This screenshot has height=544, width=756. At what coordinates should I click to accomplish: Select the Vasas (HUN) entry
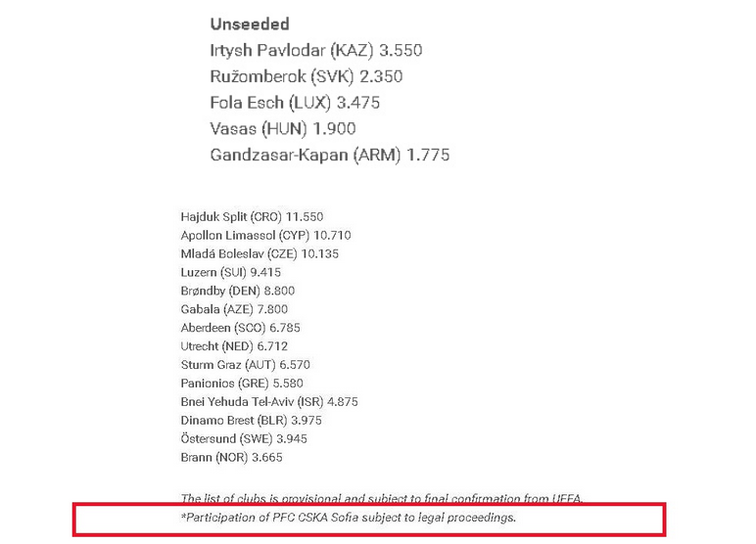click(x=282, y=129)
